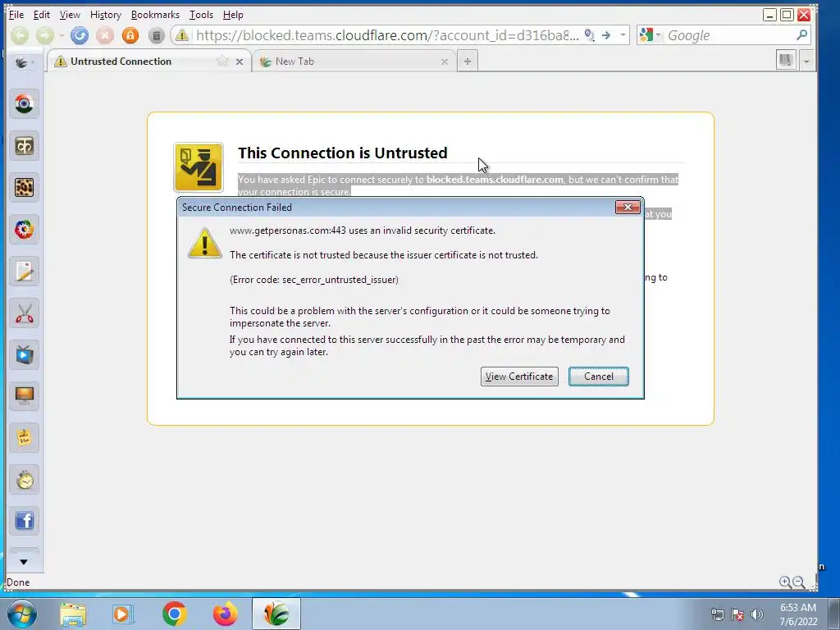Open the Hindi letter sidebar app

click(x=24, y=146)
